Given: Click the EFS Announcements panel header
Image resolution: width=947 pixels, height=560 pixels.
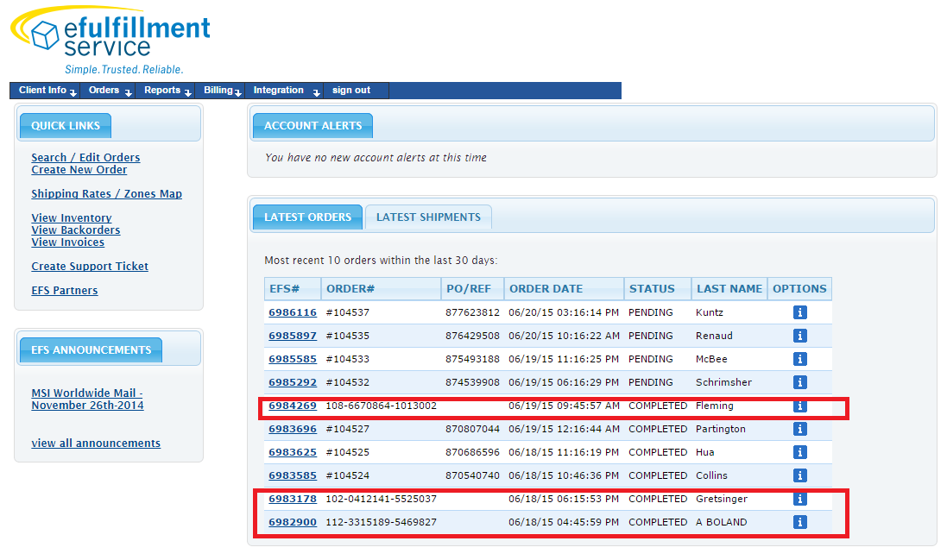Looking at the screenshot, I should [92, 350].
